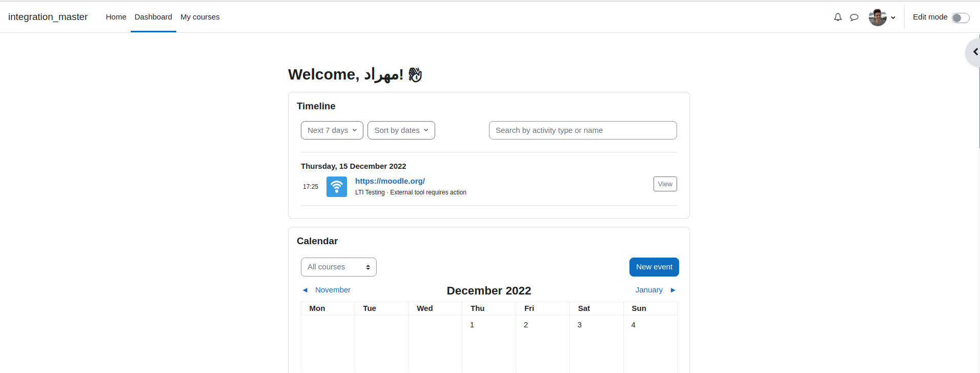Open the Next 7 days filter dropdown
Screen dimensions: 980x373
coord(332,130)
